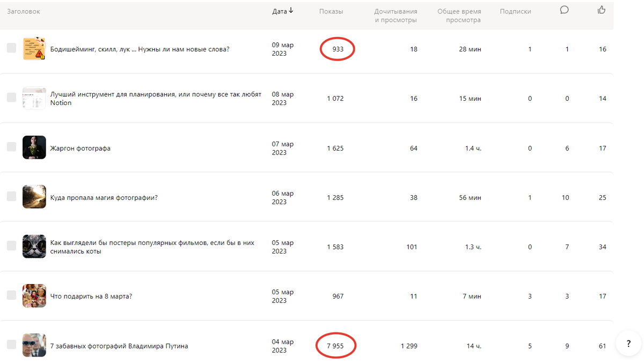Click the impressions value 933
Screen dimensions: 644x364
(x=338, y=49)
